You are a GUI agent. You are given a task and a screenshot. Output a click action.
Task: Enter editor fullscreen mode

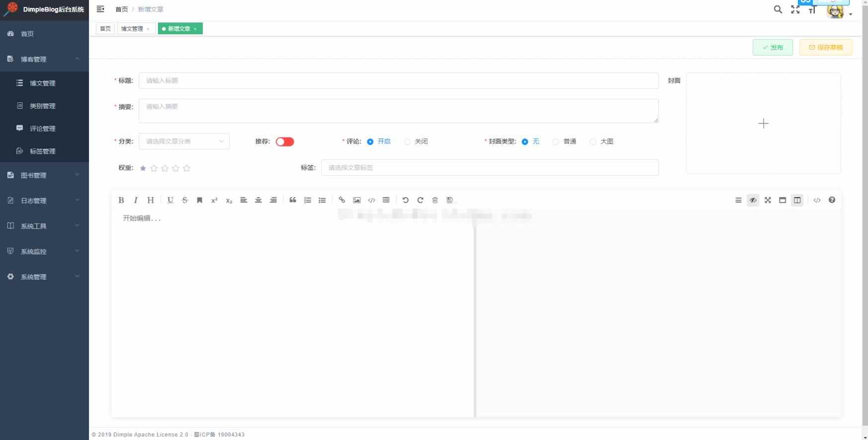pyautogui.click(x=768, y=200)
